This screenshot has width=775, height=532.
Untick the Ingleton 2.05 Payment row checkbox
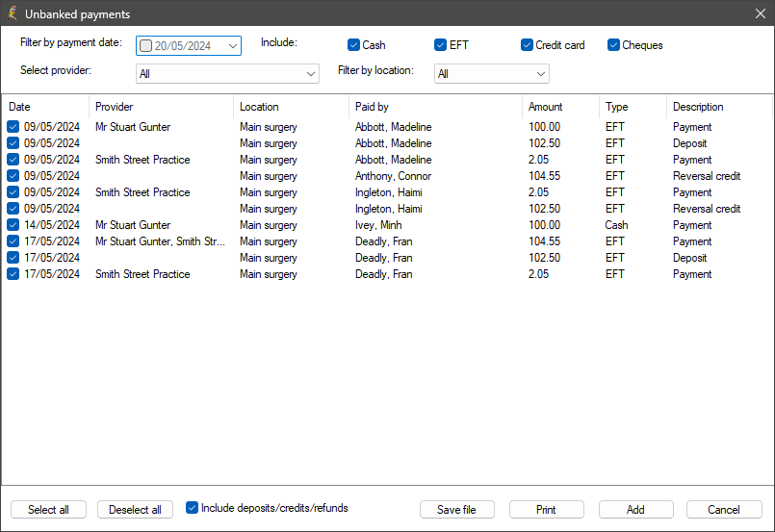pyautogui.click(x=13, y=192)
